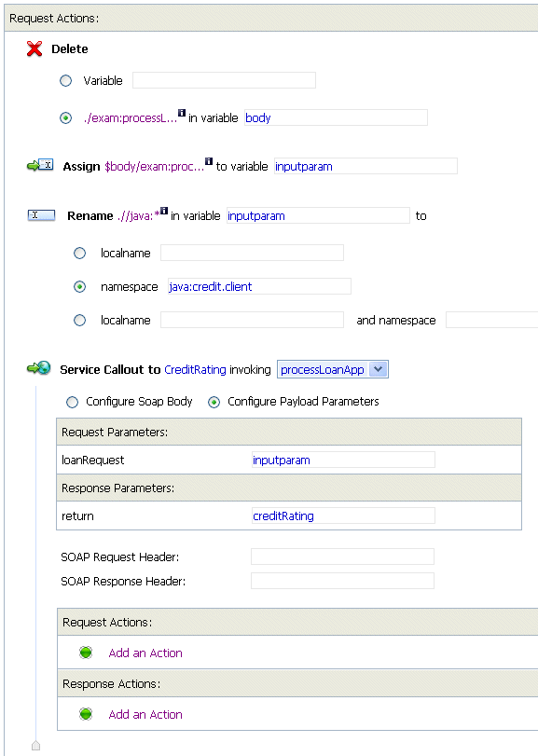Click the callout end marker at the bottom of the branch line
Image resolution: width=538 pixels, height=756 pixels.
coord(35,746)
